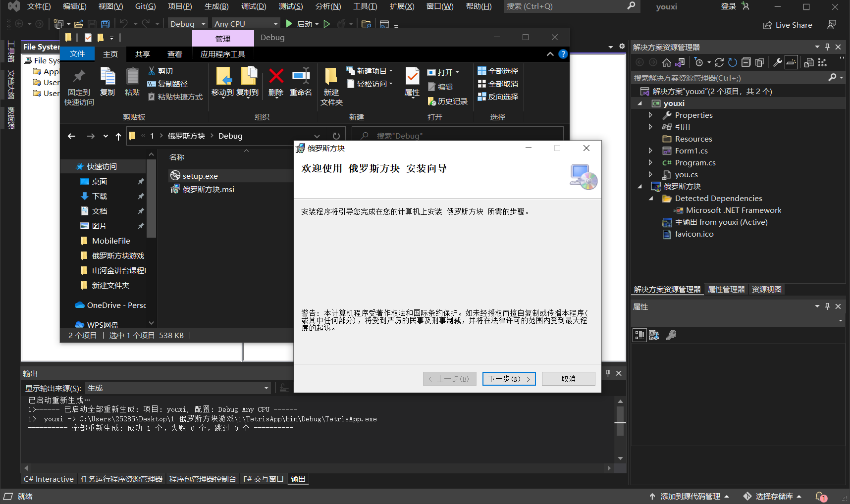Switch to the 查看 tab in Explorer ribbon
This screenshot has width=850, height=504.
click(175, 54)
